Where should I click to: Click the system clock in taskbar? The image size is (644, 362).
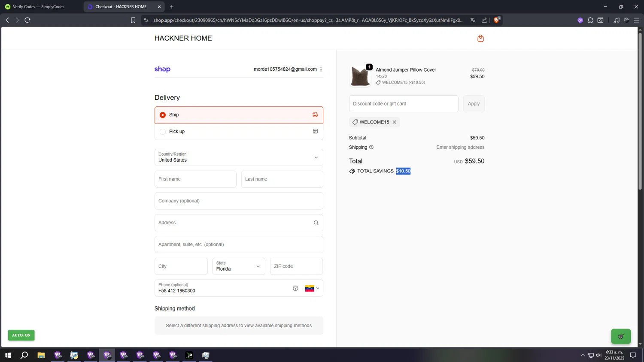click(x=614, y=355)
